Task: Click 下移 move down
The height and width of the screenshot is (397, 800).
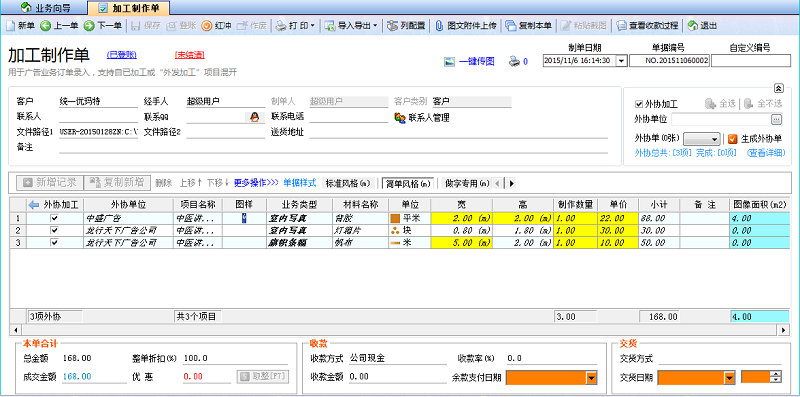Action: pos(217,183)
